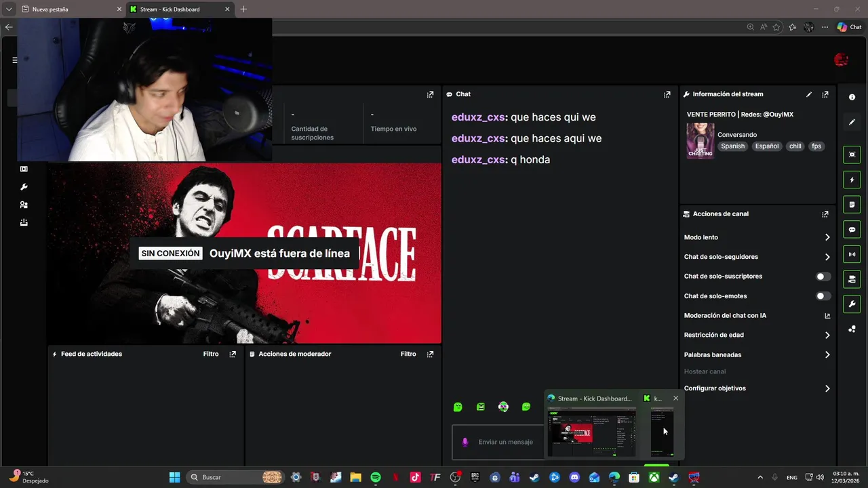Click the Windows Start button

[x=174, y=477]
